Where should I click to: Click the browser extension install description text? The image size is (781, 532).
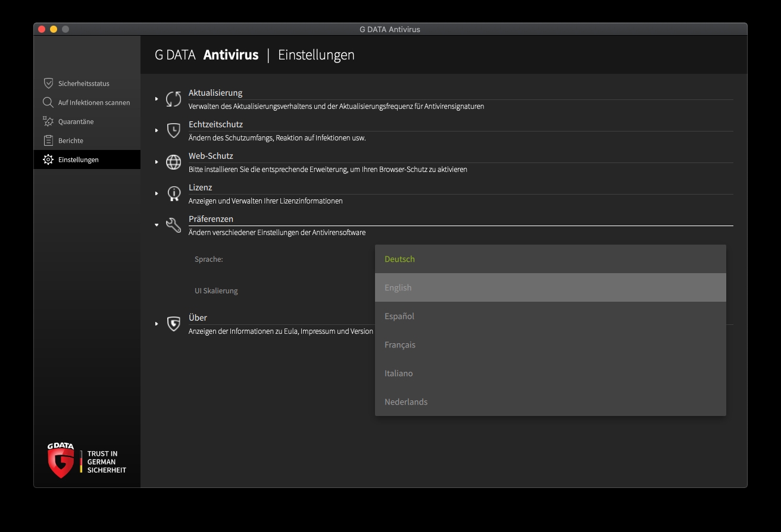click(x=328, y=170)
